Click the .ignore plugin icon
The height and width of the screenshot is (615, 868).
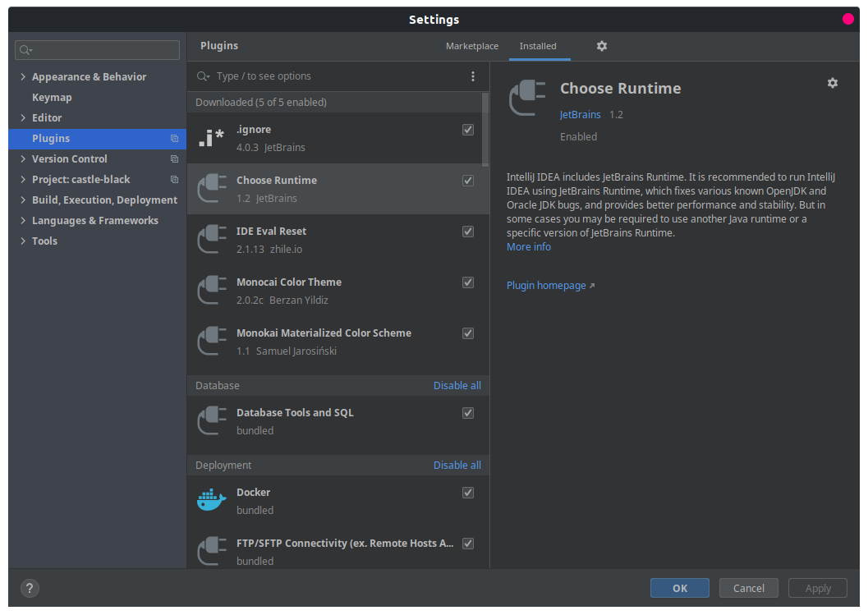point(211,138)
